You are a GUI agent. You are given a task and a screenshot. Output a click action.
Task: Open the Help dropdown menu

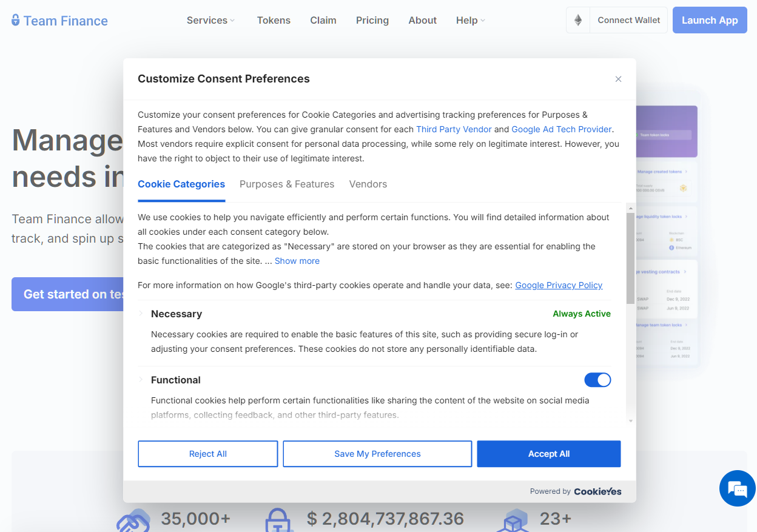469,20
